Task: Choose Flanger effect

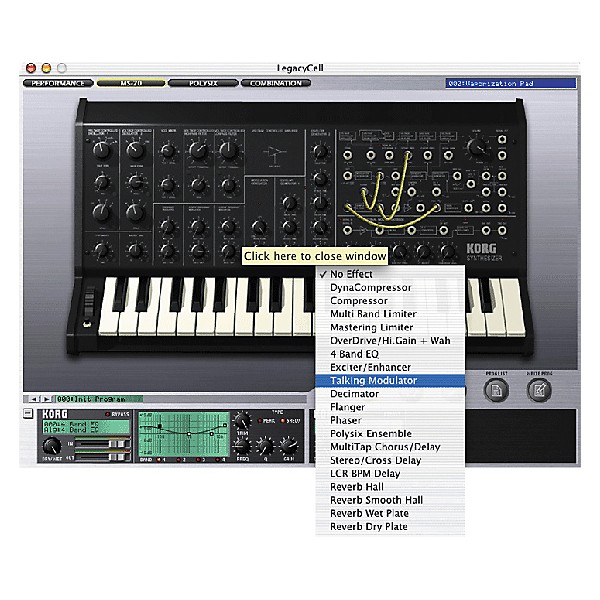Action: pos(390,407)
